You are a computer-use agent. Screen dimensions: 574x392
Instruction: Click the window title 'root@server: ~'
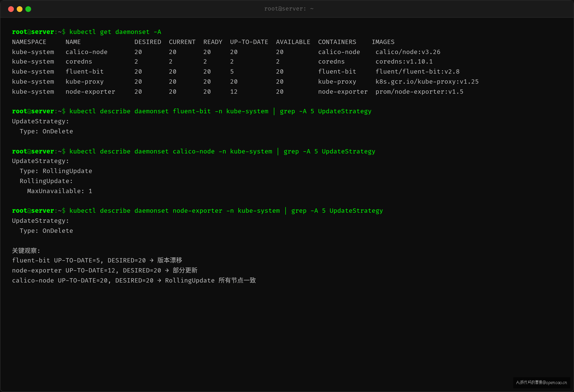coord(289,9)
